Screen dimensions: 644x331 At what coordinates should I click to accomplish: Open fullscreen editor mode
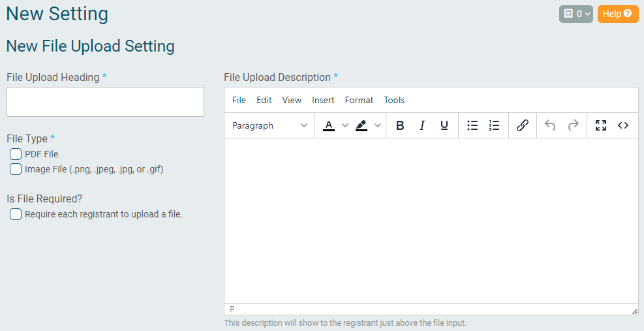click(601, 125)
